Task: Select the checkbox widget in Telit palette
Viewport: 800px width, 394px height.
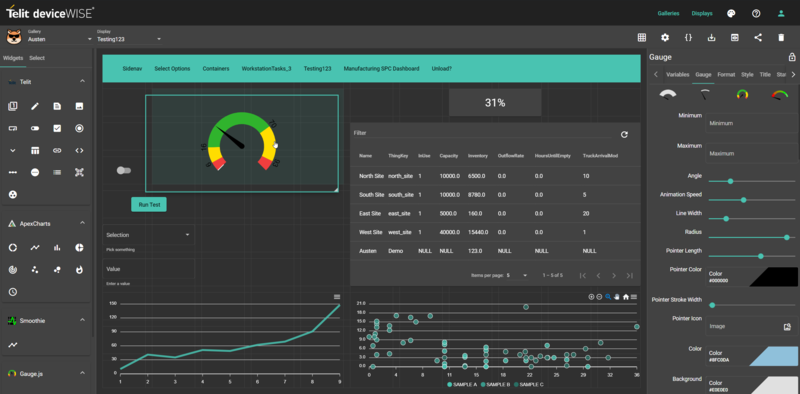Action: click(x=57, y=128)
